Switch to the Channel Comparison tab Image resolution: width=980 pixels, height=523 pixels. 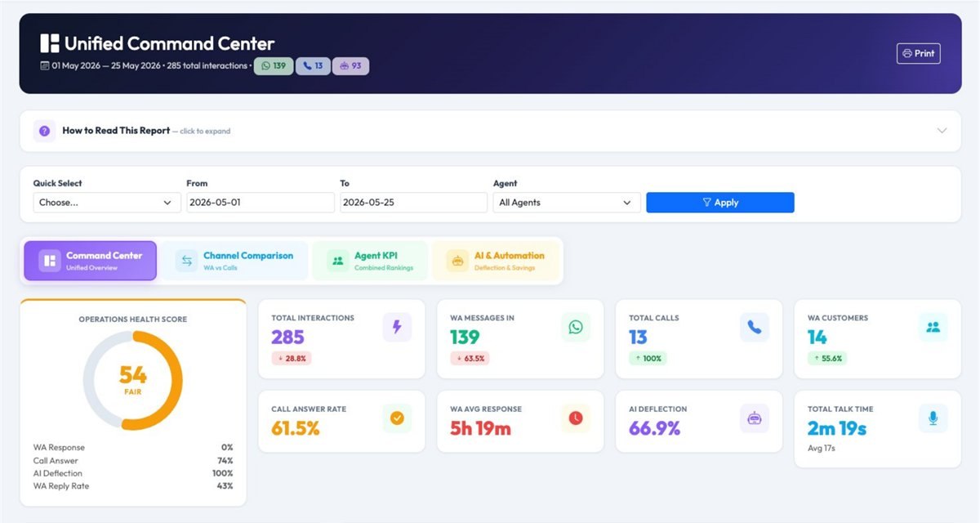(x=235, y=261)
